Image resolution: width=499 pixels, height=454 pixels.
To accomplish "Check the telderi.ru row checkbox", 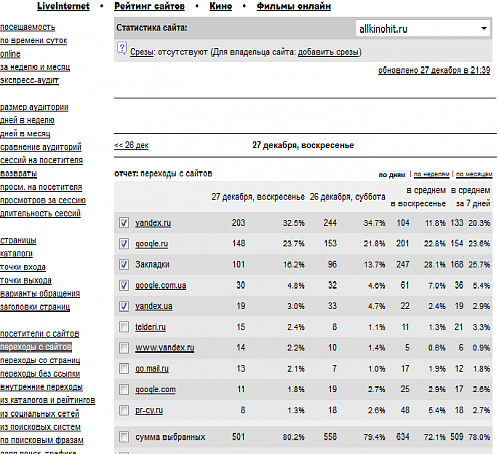I will (x=124, y=327).
